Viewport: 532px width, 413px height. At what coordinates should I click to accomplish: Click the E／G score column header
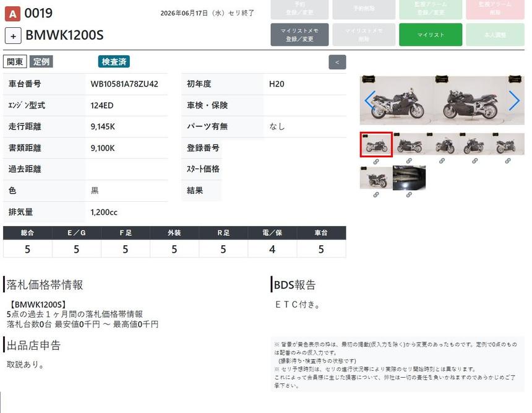76,233
